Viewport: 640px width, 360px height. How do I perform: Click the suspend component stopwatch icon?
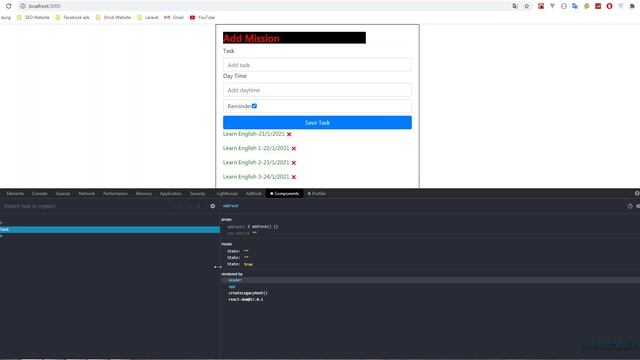click(630, 206)
